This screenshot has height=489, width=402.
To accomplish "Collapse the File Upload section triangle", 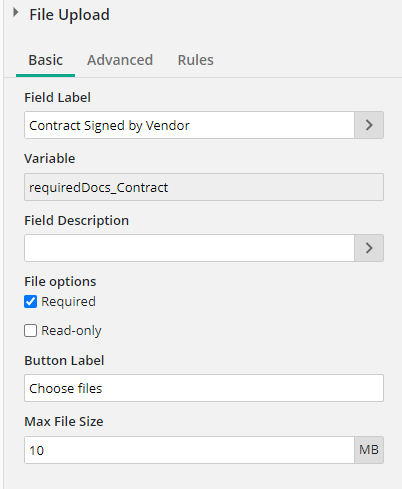I will (x=15, y=13).
